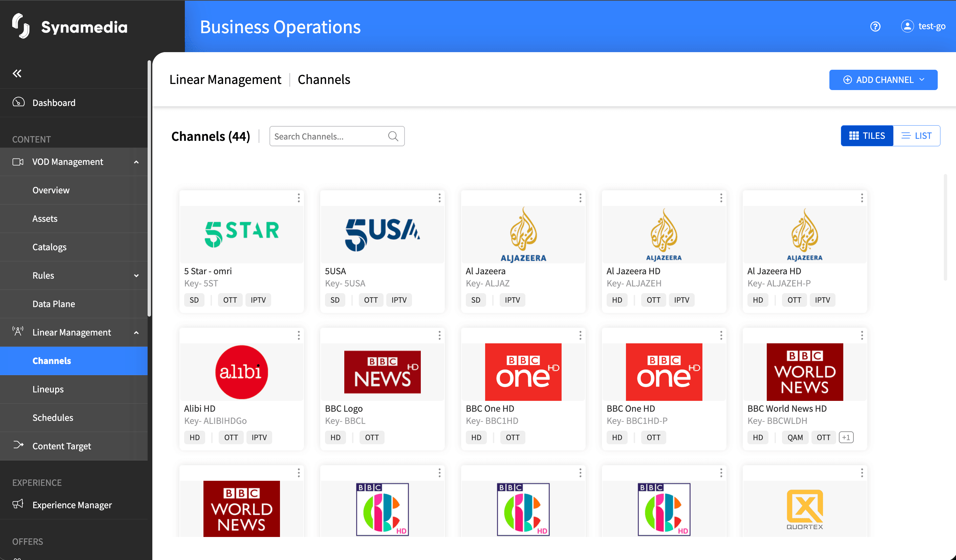Expand the Rules submenu chevron
Viewport: 956px width, 560px height.
(x=136, y=276)
